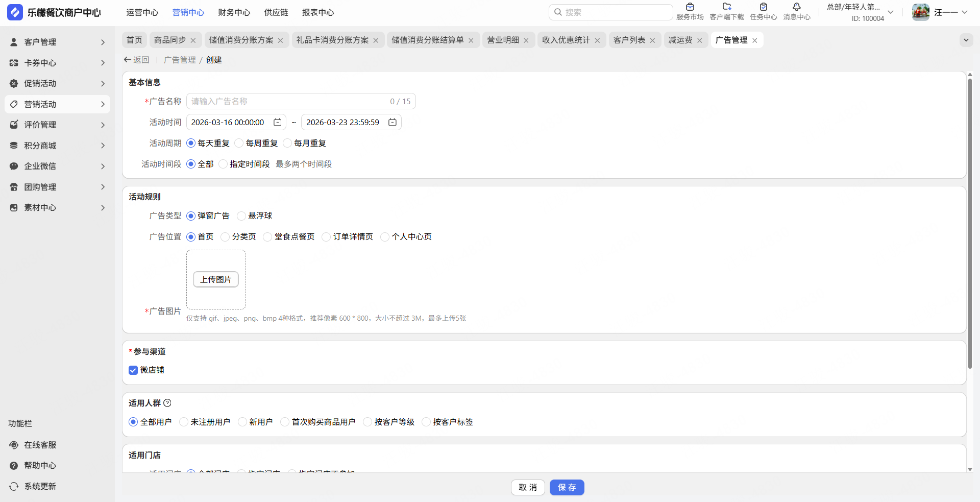Image resolution: width=980 pixels, height=502 pixels.
Task: Switch to the 首页 tab
Action: [135, 40]
